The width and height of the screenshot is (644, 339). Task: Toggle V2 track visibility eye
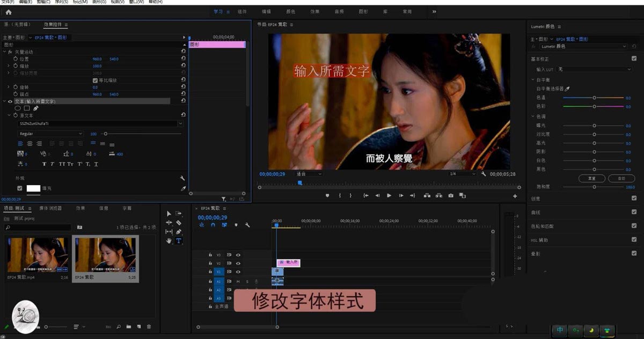point(238,263)
